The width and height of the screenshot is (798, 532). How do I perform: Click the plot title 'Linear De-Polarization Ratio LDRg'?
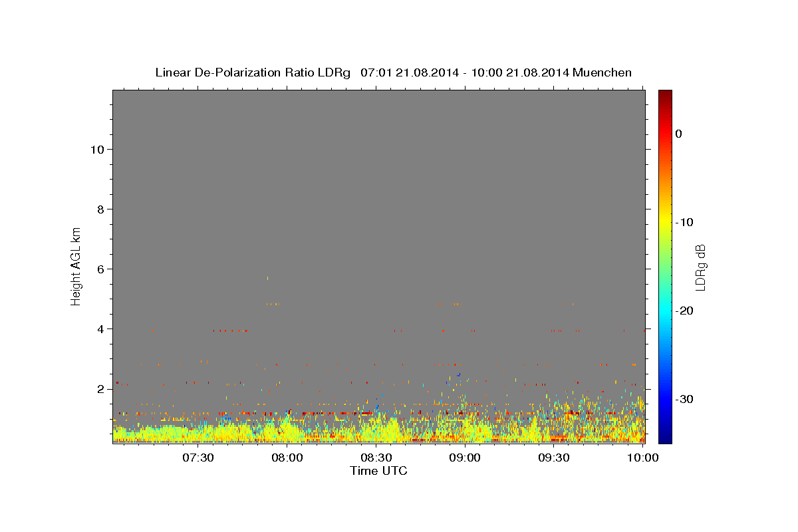pyautogui.click(x=253, y=72)
